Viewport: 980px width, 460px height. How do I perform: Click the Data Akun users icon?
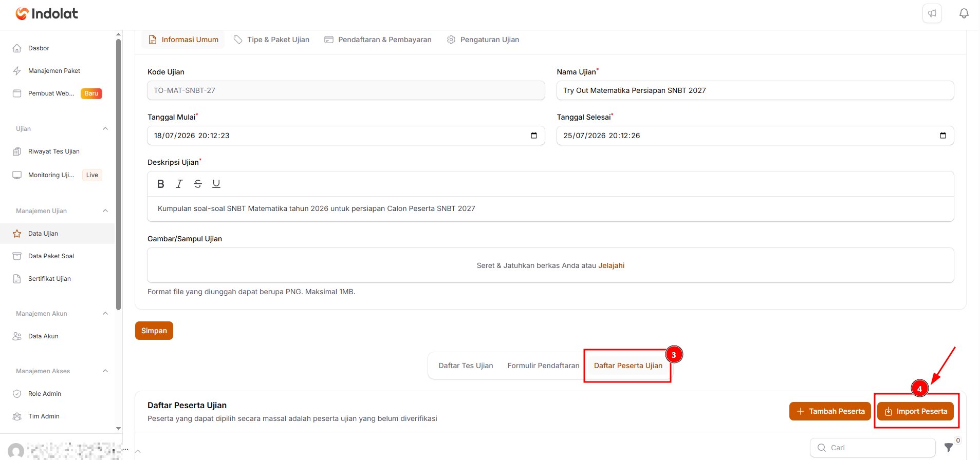[17, 336]
